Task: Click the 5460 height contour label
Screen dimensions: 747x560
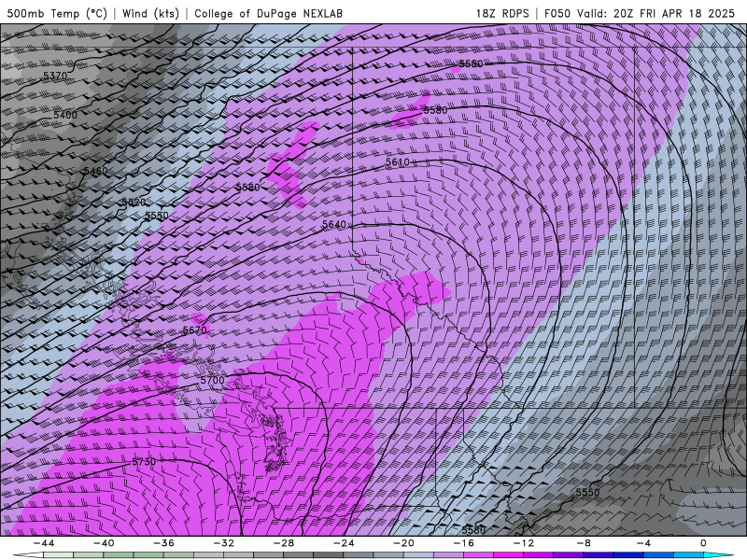Action: 96,171
